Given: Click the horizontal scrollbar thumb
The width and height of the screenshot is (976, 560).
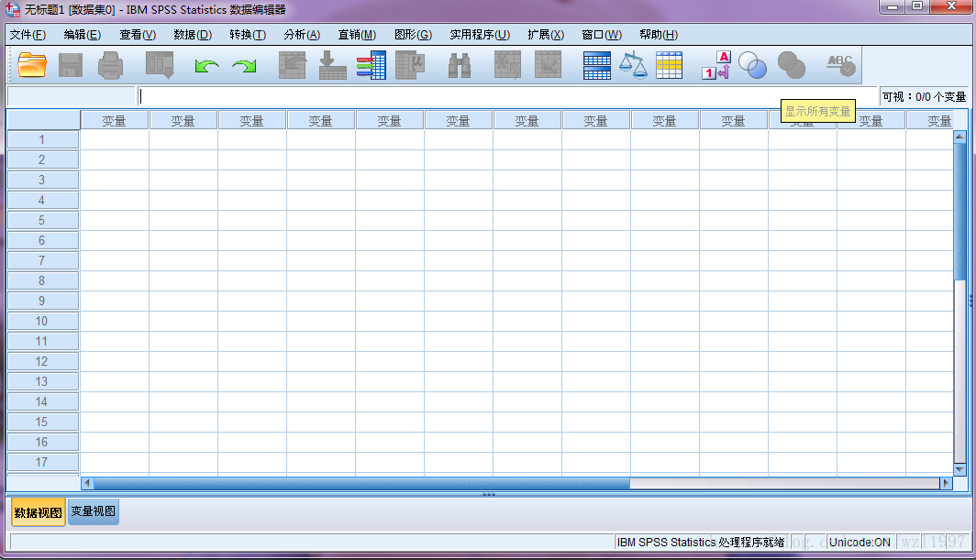Looking at the screenshot, I should tap(361, 483).
